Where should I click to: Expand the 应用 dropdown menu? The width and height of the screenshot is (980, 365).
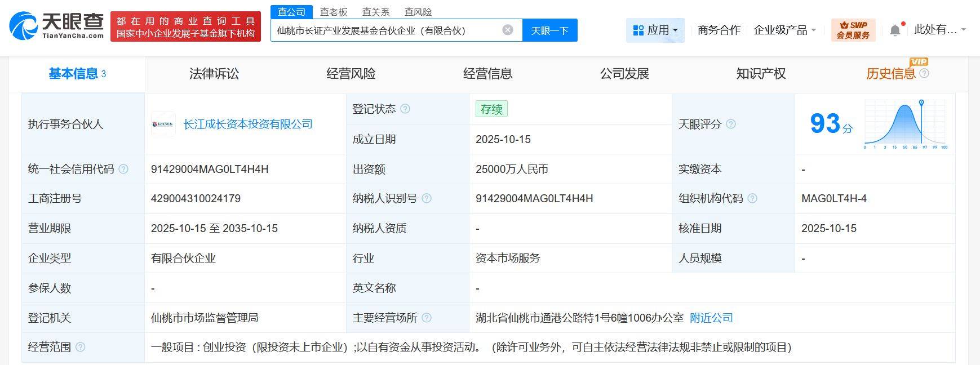point(655,30)
